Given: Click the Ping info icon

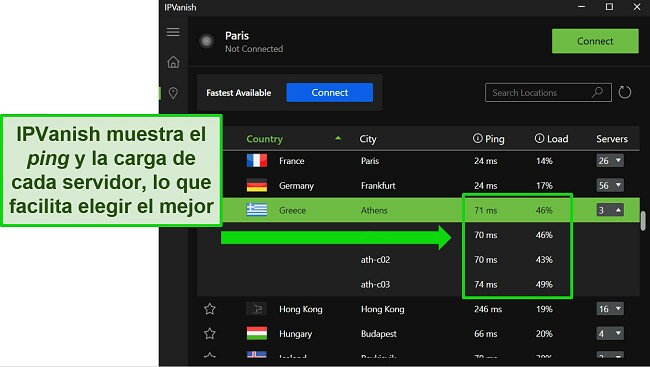Looking at the screenshot, I should coord(478,138).
